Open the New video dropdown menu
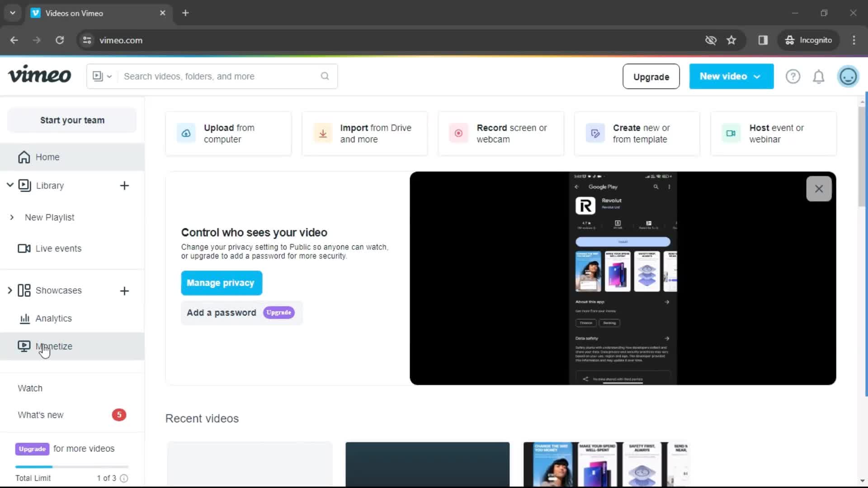The width and height of the screenshot is (868, 488). [731, 76]
